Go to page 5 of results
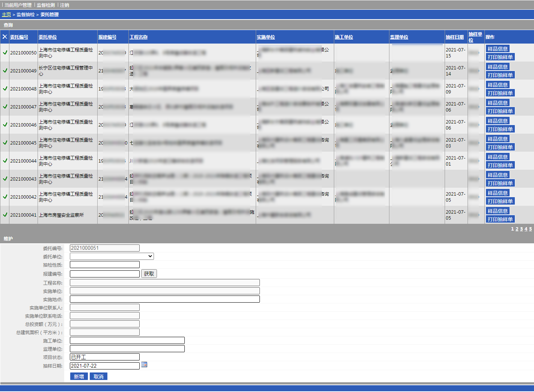 click(x=531, y=229)
